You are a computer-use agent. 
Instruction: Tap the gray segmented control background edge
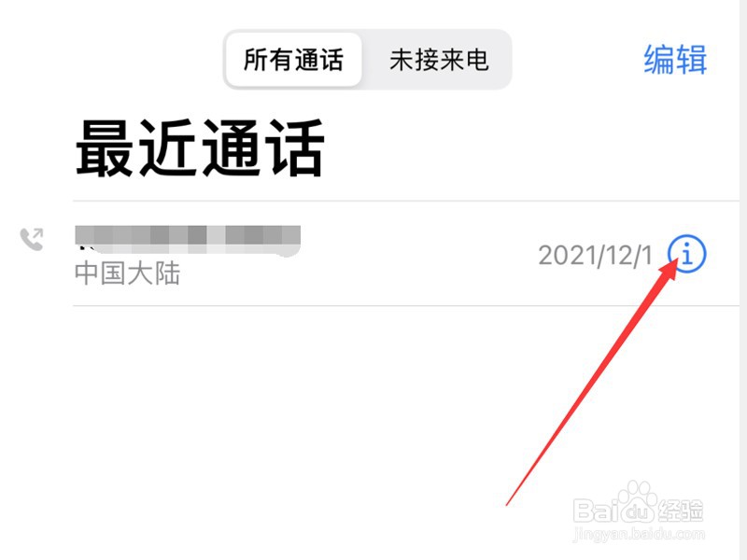pyautogui.click(x=508, y=60)
